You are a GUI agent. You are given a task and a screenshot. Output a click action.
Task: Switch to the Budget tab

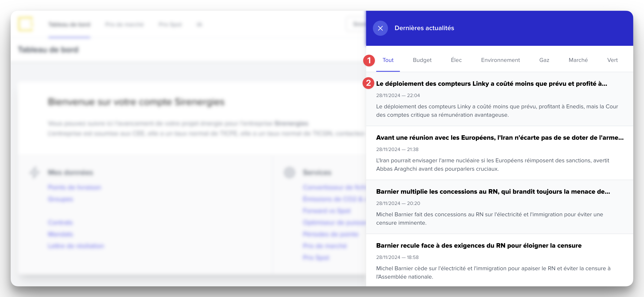[x=422, y=60]
